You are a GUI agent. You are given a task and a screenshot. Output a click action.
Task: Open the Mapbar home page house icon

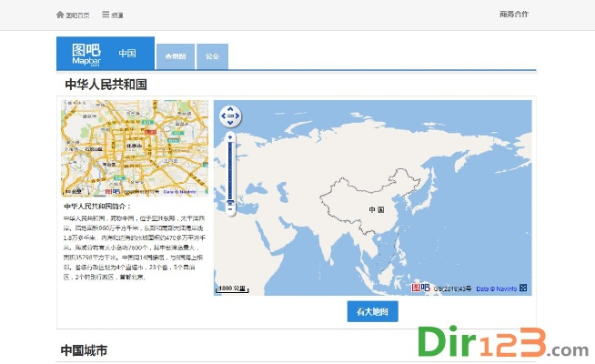60,15
